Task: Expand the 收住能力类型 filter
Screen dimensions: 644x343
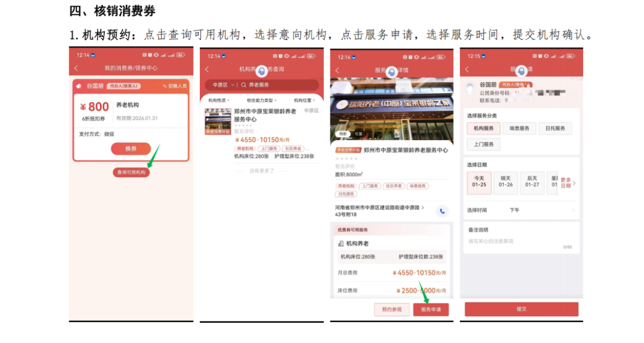Action: (x=262, y=100)
